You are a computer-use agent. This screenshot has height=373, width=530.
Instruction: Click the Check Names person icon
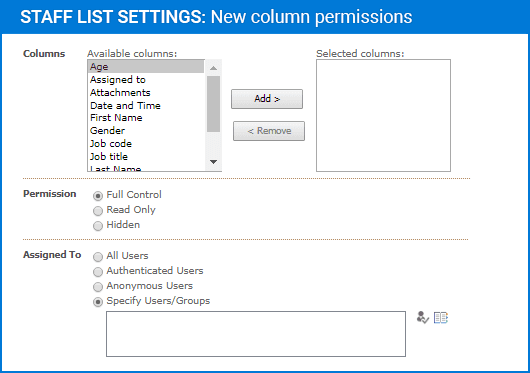pos(423,318)
